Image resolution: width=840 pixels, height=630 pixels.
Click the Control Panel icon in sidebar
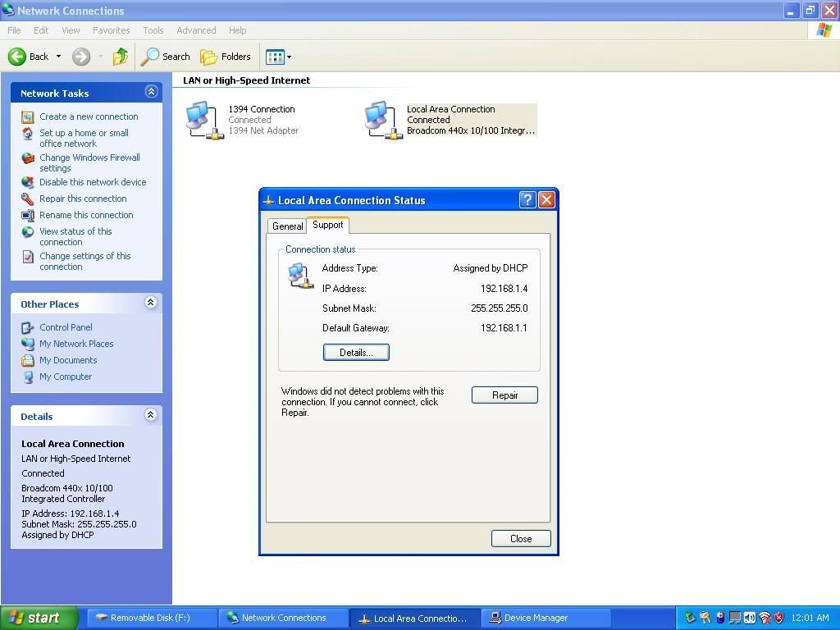27,327
